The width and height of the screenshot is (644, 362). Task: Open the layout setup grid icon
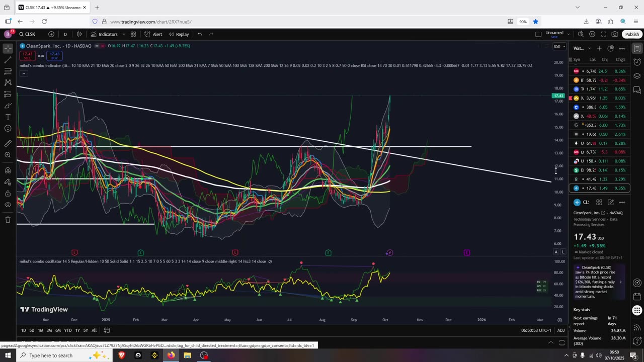[133, 34]
